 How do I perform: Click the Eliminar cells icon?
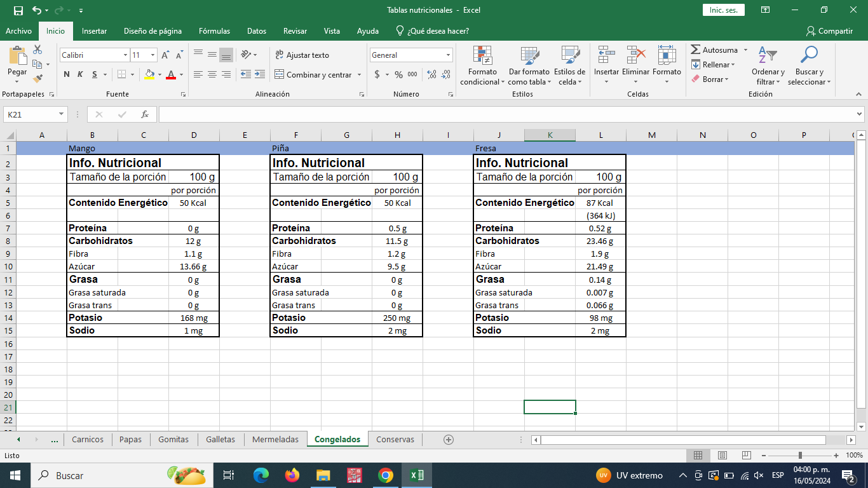click(635, 55)
